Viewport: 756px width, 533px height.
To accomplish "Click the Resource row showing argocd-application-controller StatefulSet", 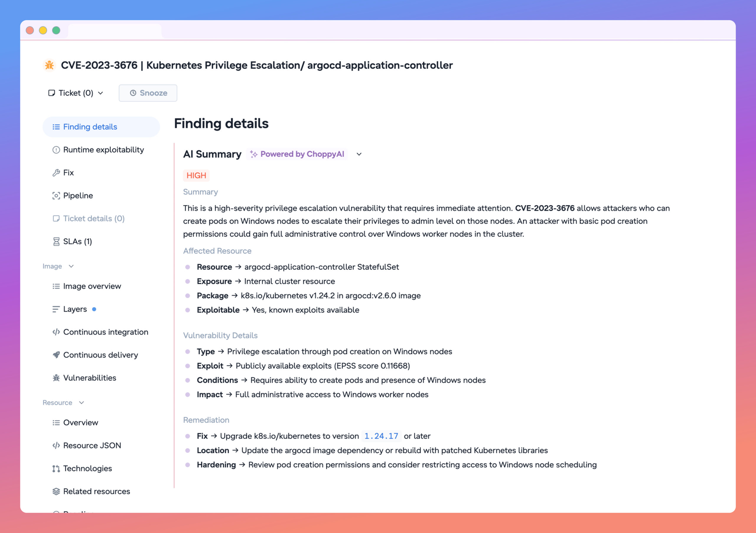I will pos(292,267).
